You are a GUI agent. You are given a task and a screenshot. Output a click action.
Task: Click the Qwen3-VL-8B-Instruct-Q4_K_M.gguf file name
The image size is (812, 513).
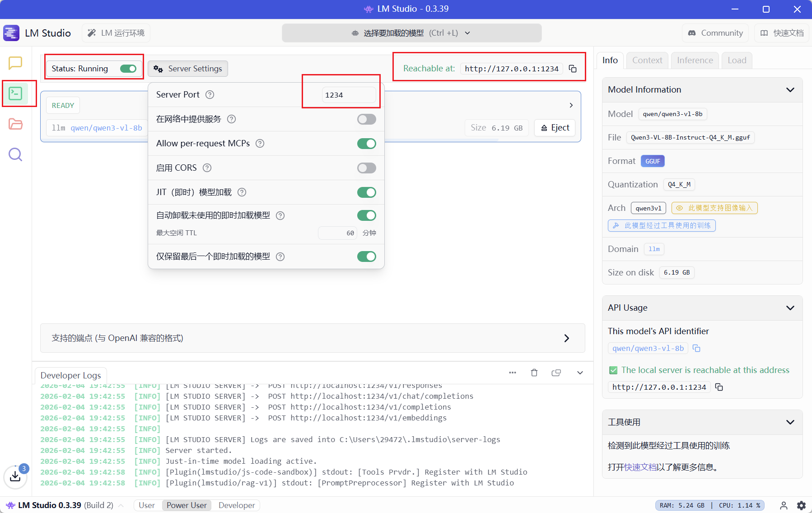coord(690,137)
